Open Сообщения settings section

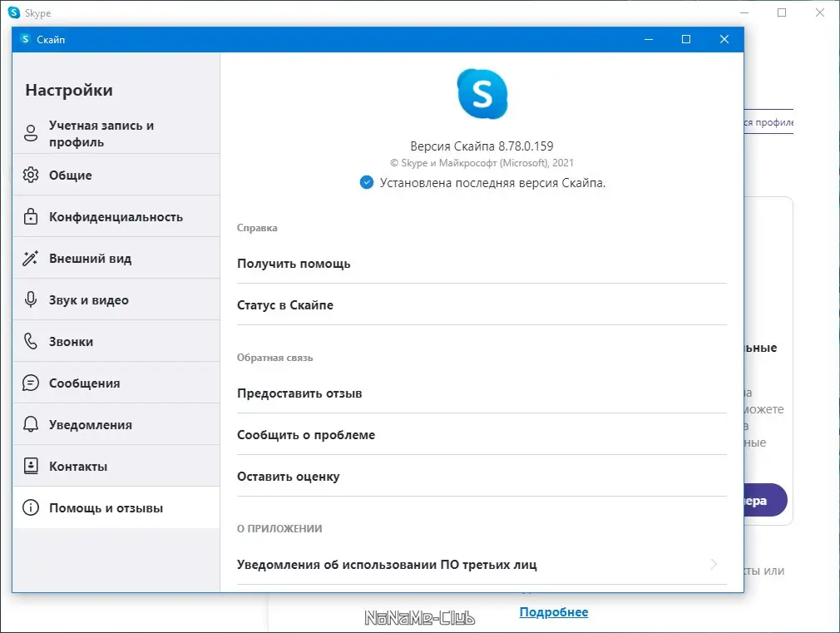tap(116, 383)
